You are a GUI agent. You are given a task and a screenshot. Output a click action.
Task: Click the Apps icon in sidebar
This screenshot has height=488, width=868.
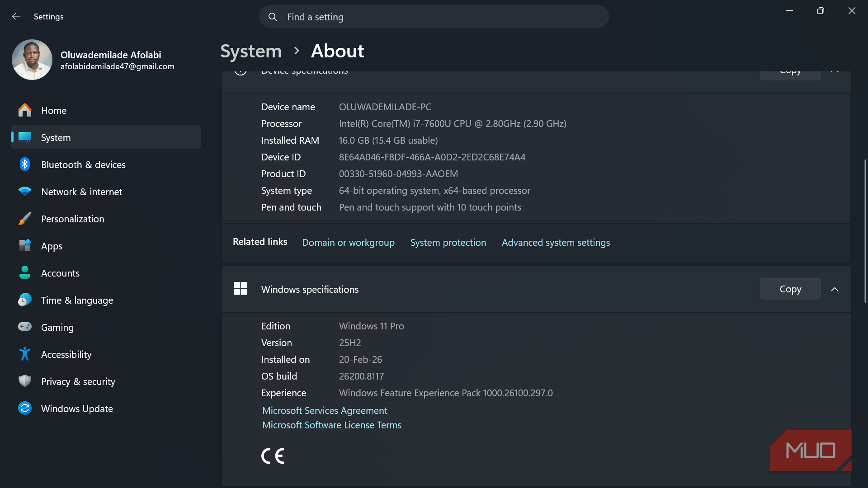pyautogui.click(x=25, y=245)
